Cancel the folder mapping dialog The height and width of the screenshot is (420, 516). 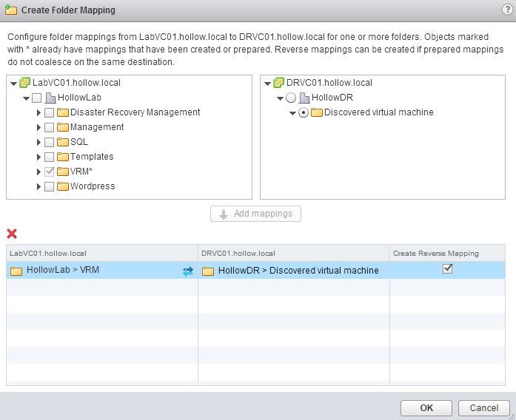pyautogui.click(x=484, y=407)
